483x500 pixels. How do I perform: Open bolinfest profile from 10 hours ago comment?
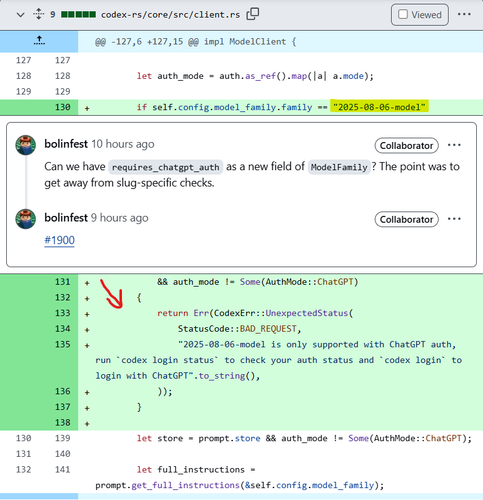tap(66, 144)
